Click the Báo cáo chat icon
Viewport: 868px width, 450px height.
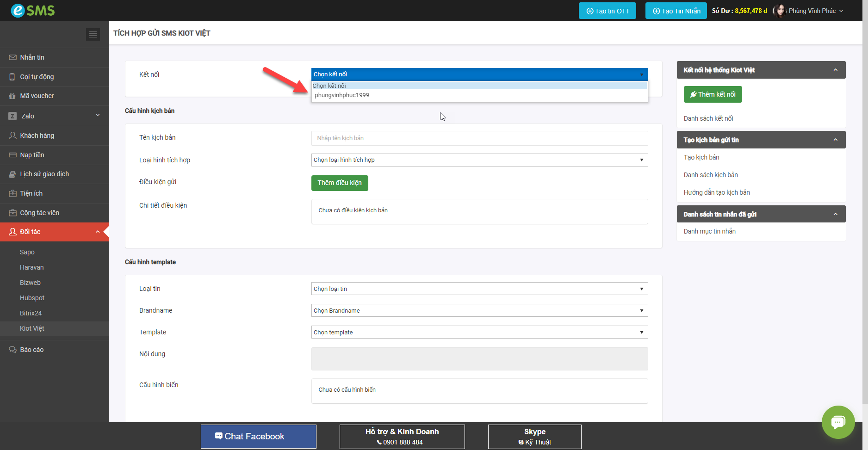(12, 350)
